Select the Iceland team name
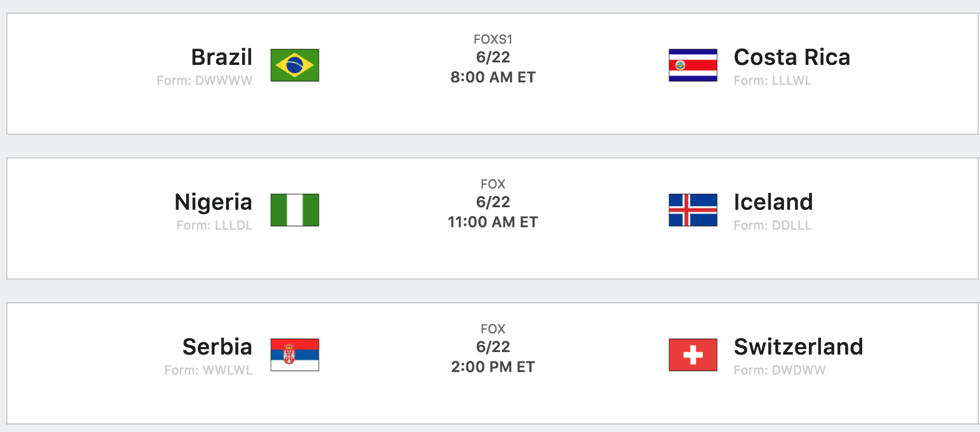Screen dimensions: 980x432 coord(773,202)
